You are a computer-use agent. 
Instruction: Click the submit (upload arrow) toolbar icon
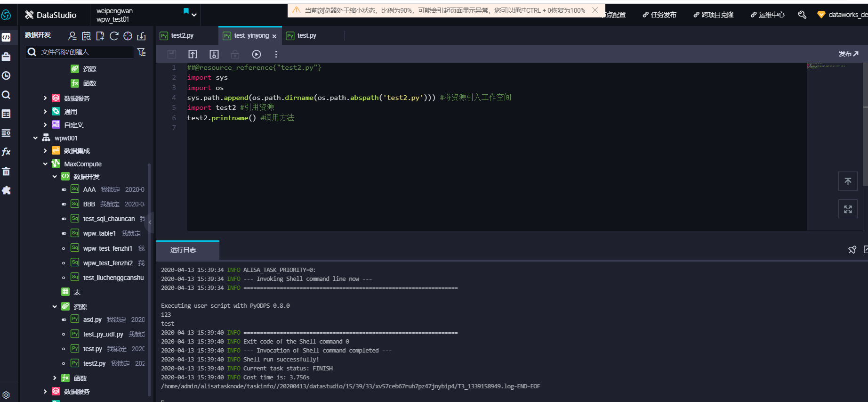point(193,54)
